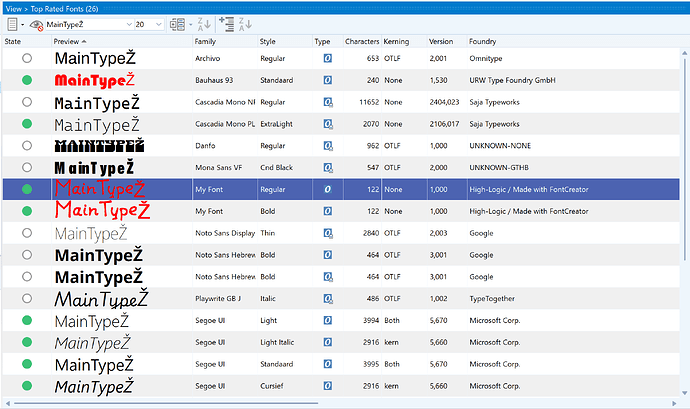Toggle the green state dot for Cascadia Mono PL

[x=27, y=124]
